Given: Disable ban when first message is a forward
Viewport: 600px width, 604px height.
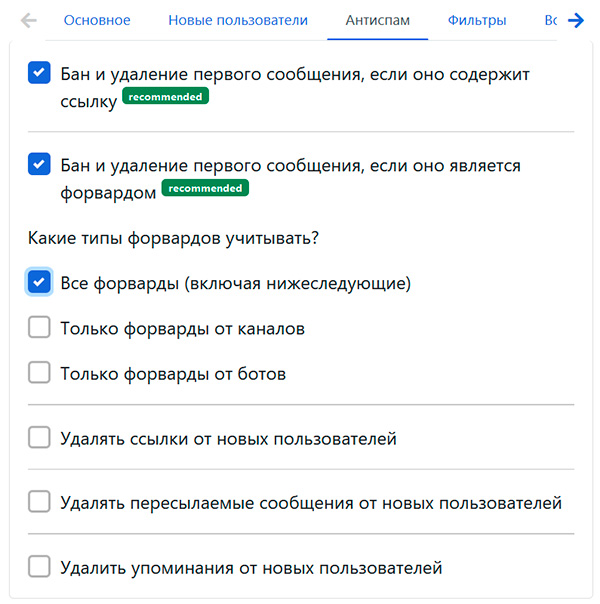Looking at the screenshot, I should pyautogui.click(x=39, y=164).
